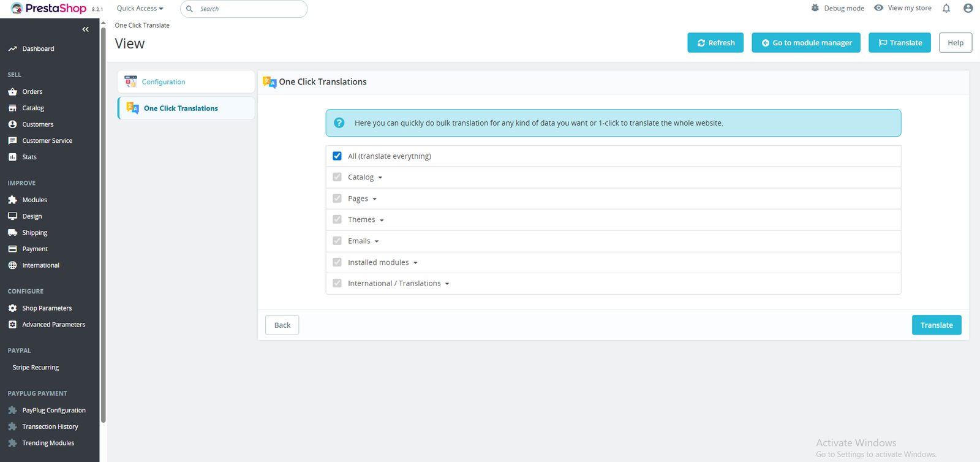Click the View my store eye icon
This screenshot has height=462, width=980.
click(878, 8)
